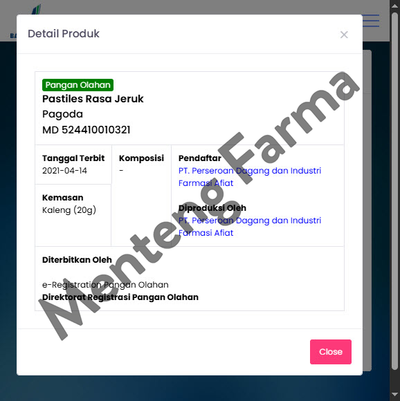Click the Detail Produk dialog title

pos(63,34)
